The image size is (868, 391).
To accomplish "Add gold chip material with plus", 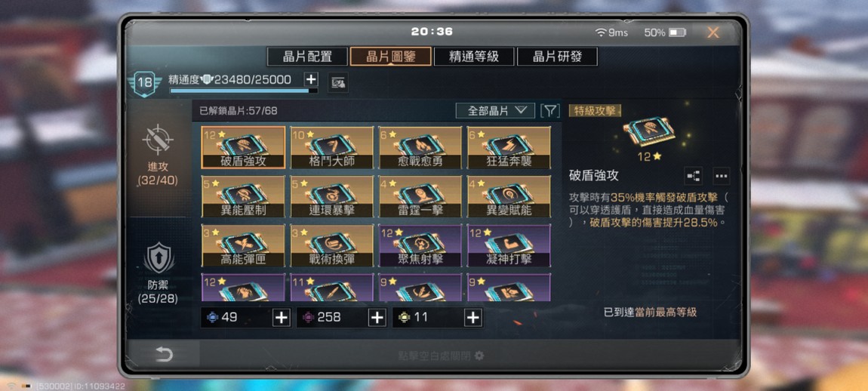I will click(472, 317).
